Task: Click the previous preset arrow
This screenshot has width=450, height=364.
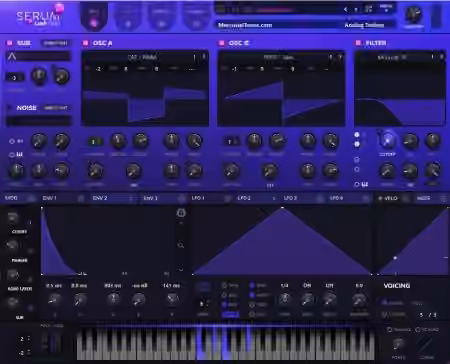Action: click(345, 9)
